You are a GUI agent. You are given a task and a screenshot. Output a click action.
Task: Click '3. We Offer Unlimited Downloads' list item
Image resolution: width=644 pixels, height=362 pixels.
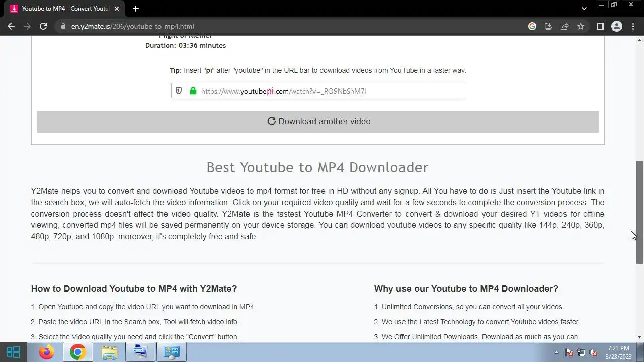[x=477, y=337]
